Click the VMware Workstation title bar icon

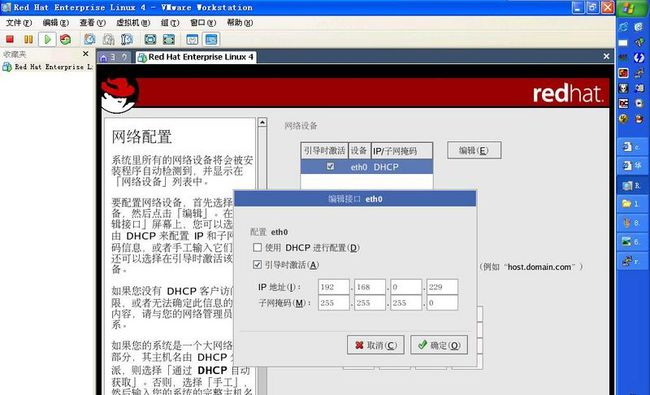pyautogui.click(x=6, y=7)
